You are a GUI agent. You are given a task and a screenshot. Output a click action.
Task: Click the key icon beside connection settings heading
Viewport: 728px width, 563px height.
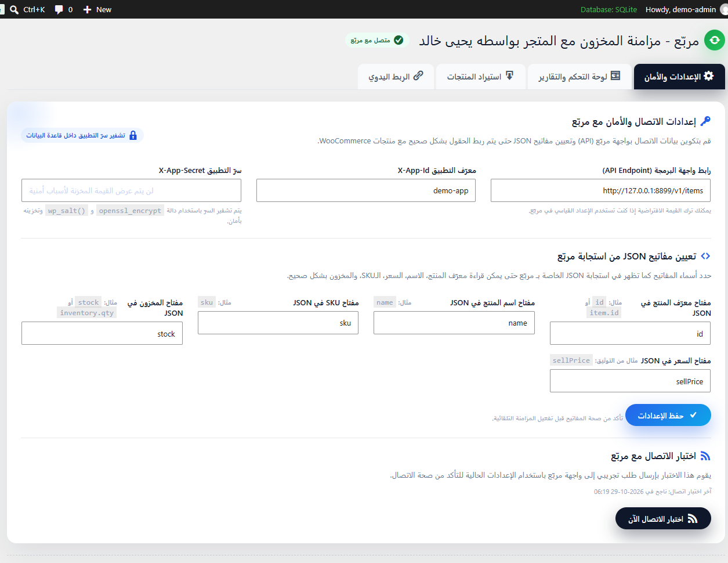point(705,121)
